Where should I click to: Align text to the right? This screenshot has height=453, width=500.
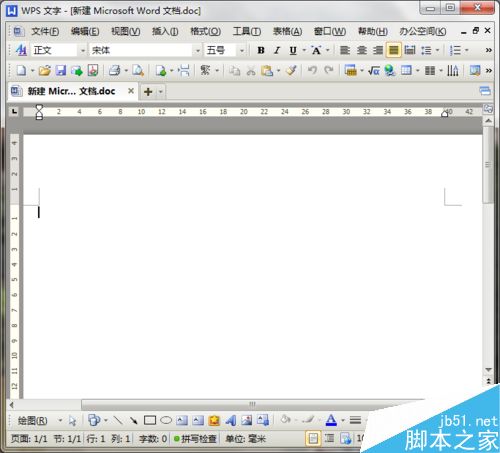pos(378,50)
